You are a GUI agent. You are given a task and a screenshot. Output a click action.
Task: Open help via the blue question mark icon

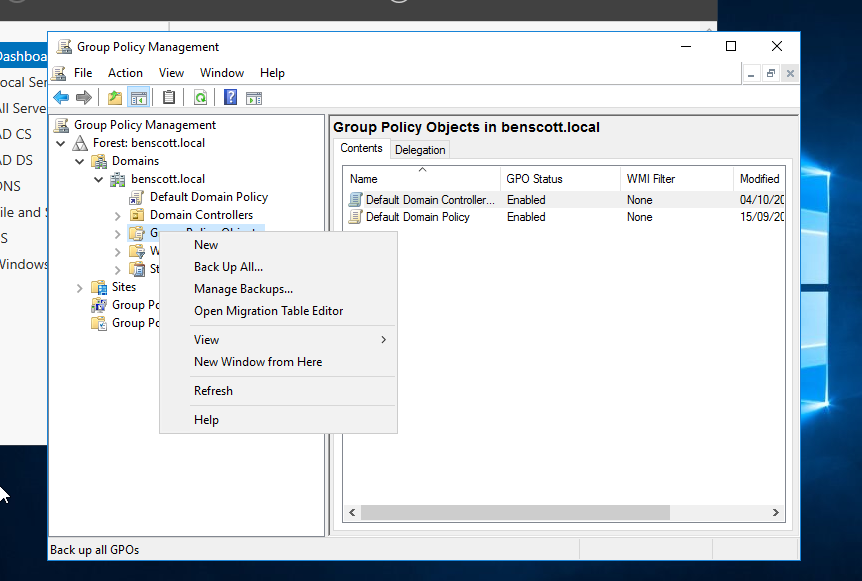pos(230,97)
